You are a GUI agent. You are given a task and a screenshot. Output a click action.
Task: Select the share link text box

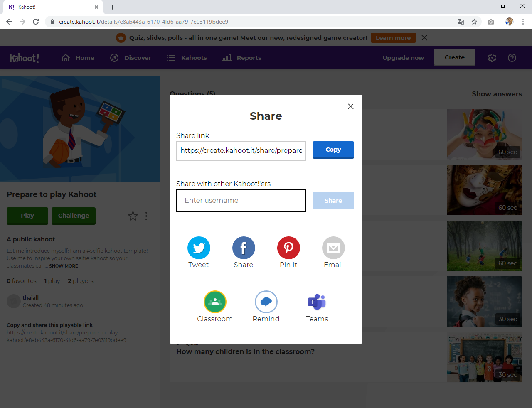(x=241, y=151)
